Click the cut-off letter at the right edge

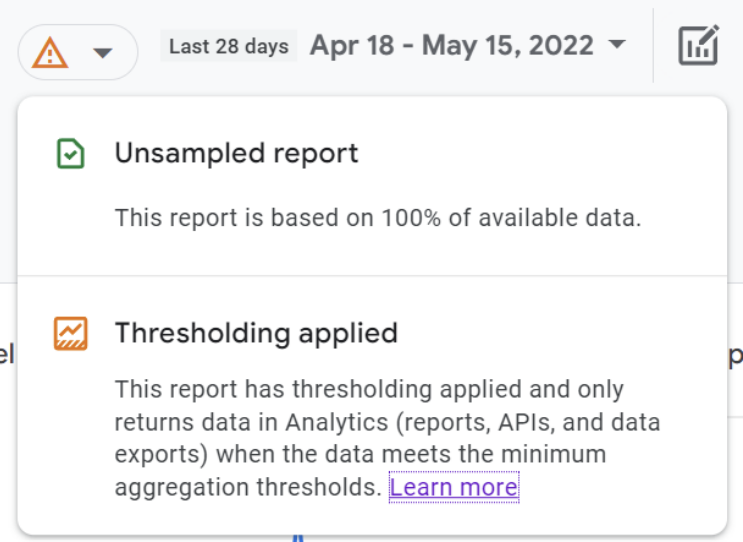736,355
